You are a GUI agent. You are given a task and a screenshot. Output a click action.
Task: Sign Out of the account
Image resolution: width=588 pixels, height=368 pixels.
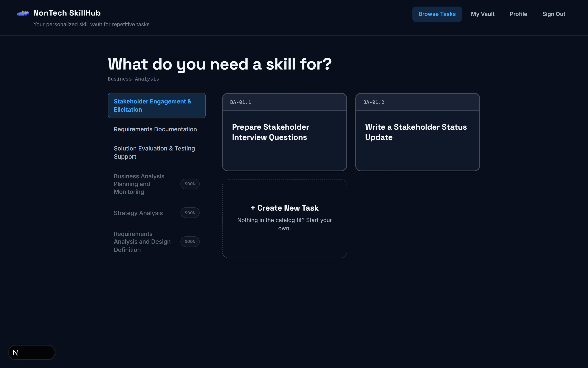pos(553,14)
